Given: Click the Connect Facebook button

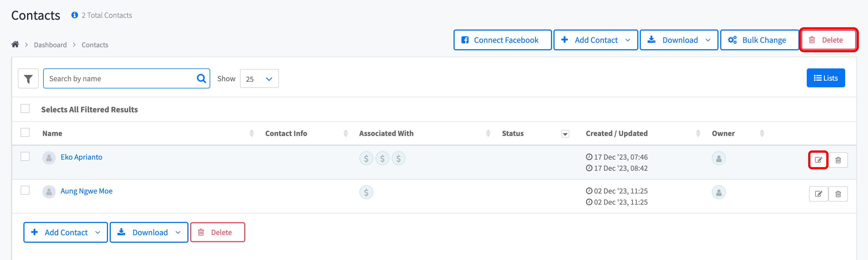Looking at the screenshot, I should pos(502,40).
